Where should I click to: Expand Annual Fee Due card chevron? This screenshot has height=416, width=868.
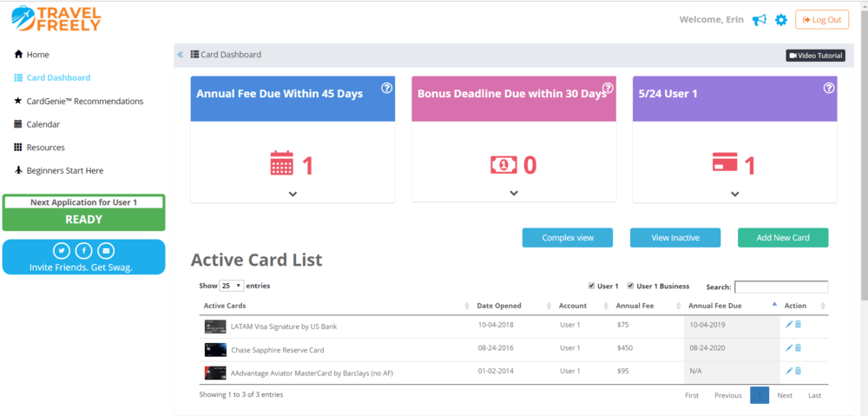tap(293, 194)
